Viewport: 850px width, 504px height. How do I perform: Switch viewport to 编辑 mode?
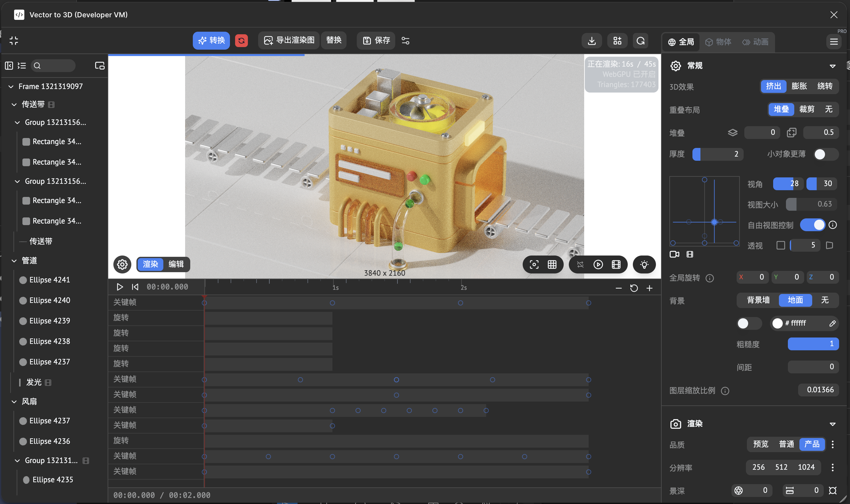[x=176, y=264]
